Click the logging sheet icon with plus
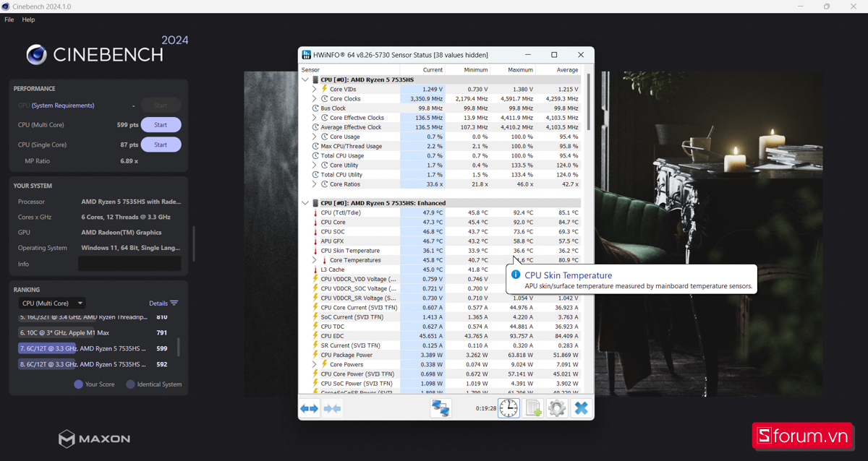Image resolution: width=868 pixels, height=461 pixels. point(533,408)
